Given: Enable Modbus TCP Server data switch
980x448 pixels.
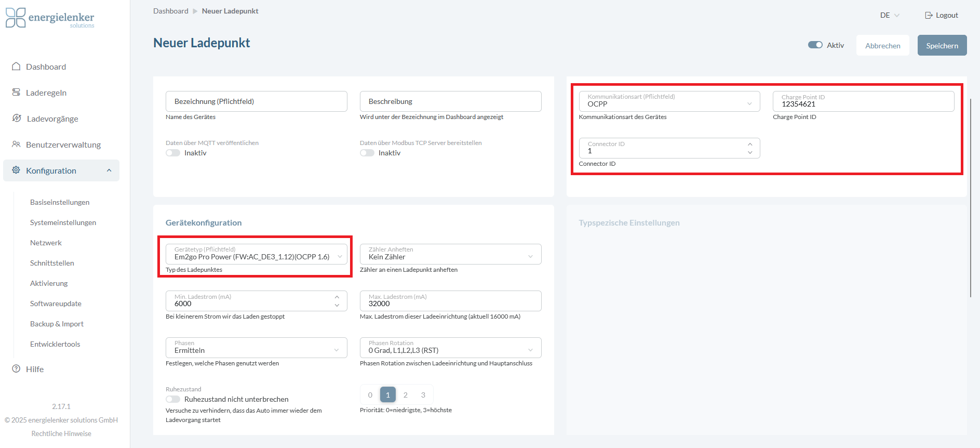Looking at the screenshot, I should pos(367,153).
